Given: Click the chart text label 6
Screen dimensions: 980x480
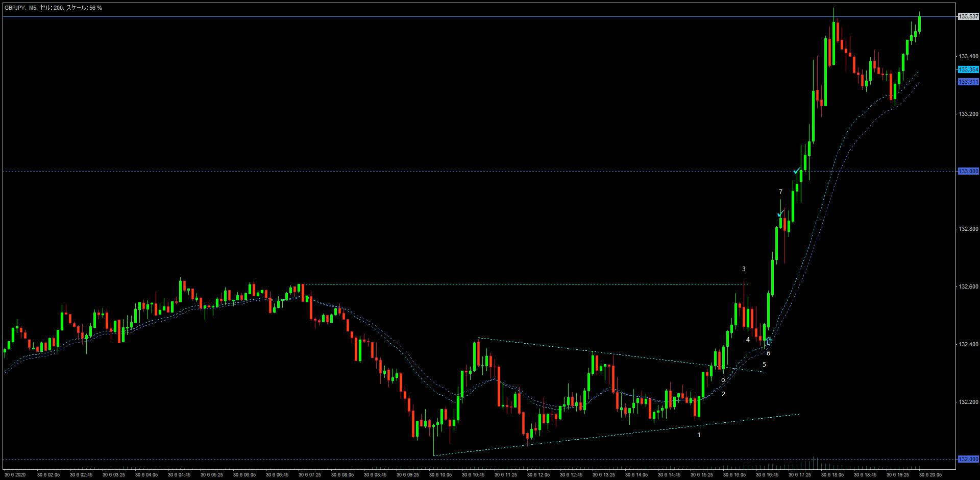Looking at the screenshot, I should pyautogui.click(x=768, y=353).
